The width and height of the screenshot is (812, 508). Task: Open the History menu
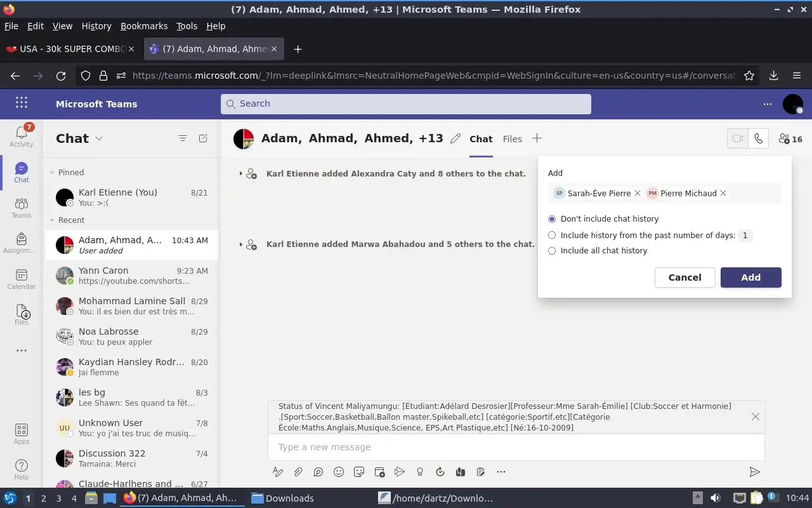96,26
